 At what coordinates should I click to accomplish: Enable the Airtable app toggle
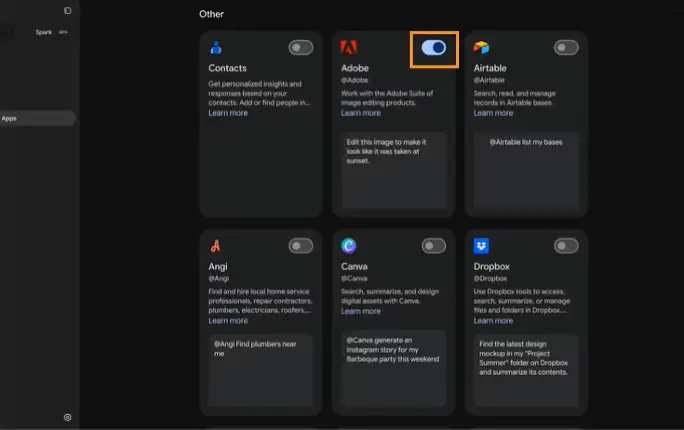(x=566, y=48)
